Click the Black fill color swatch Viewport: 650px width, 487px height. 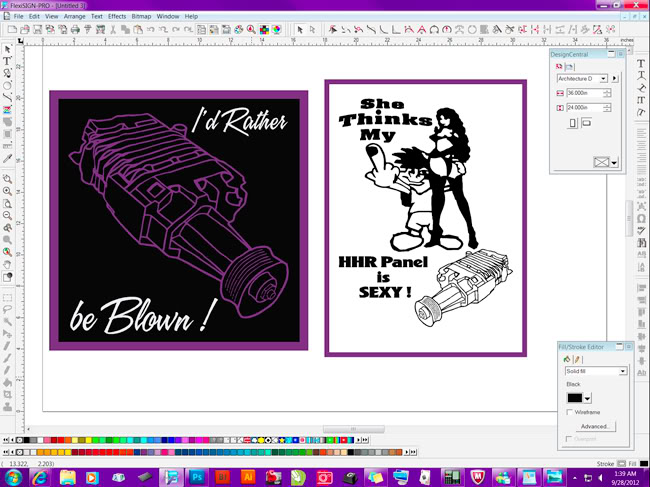pos(575,398)
